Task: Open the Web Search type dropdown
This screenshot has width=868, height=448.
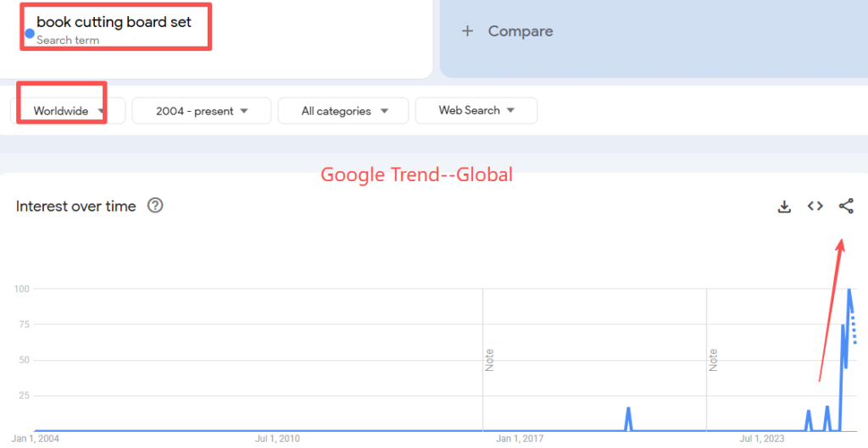Action: [x=476, y=111]
